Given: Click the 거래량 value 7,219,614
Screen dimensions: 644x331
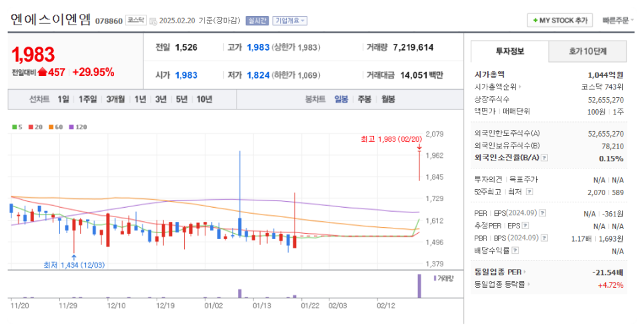Looking at the screenshot, I should 413,47.
